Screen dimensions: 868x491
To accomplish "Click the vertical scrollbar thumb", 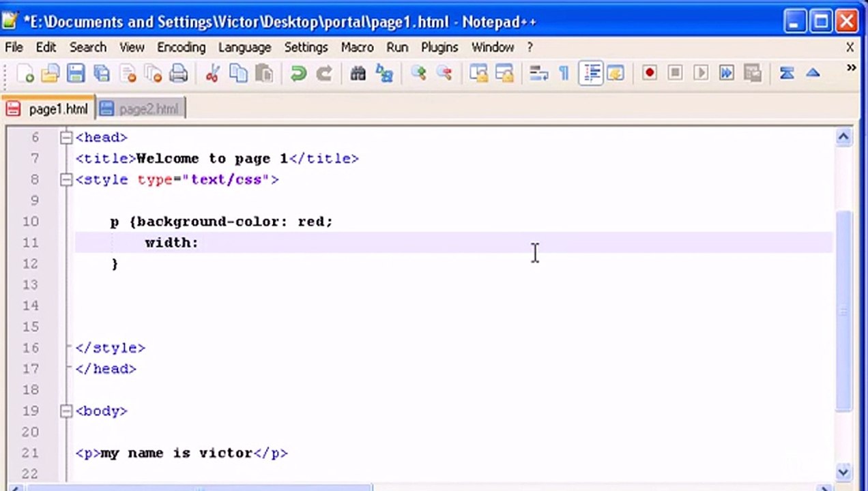I will pyautogui.click(x=843, y=310).
